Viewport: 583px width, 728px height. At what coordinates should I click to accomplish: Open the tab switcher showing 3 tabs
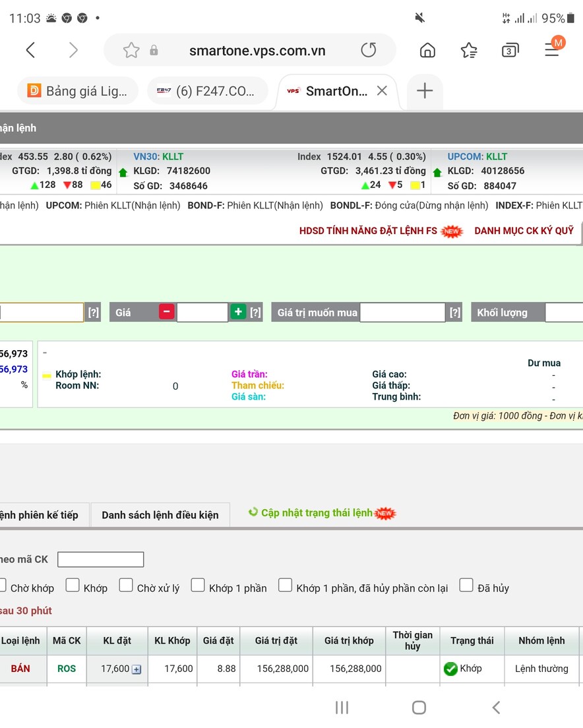click(510, 50)
